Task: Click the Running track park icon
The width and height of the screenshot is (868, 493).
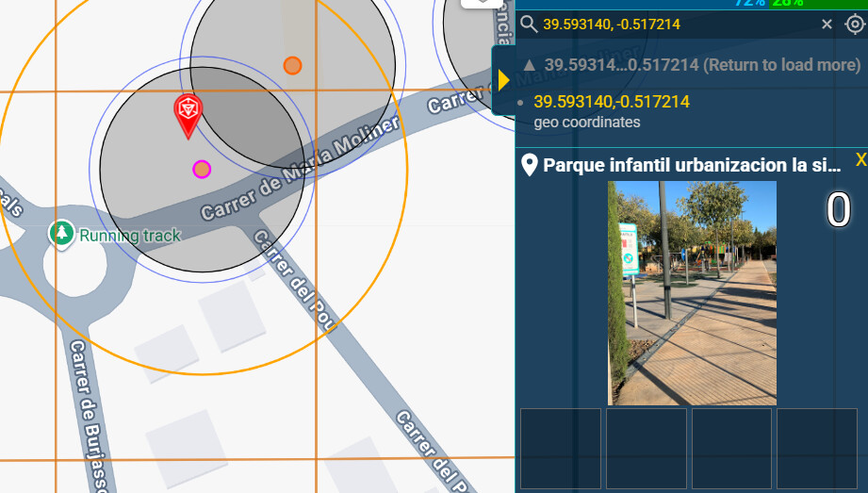Action: pyautogui.click(x=62, y=234)
